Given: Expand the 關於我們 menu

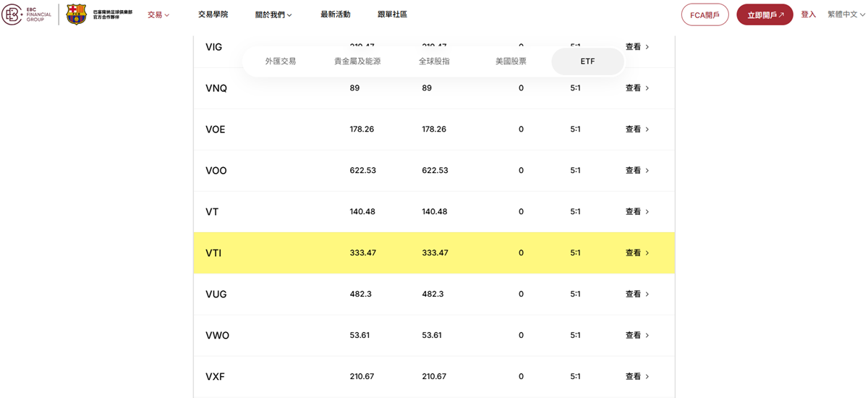Looking at the screenshot, I should [x=273, y=14].
